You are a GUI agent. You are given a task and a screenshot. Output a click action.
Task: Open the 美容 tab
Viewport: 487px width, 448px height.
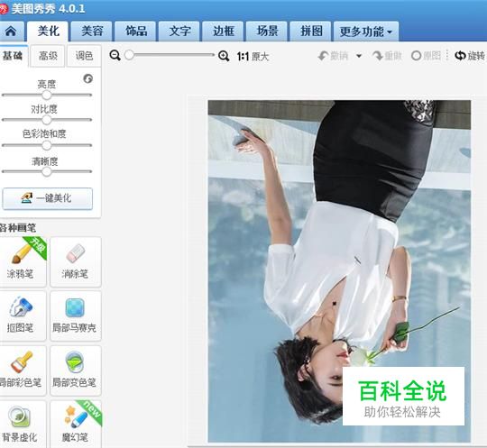tap(92, 31)
